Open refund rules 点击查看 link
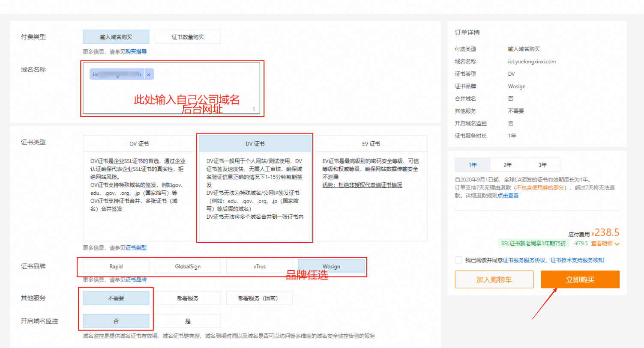Viewport: 644px width, 348px height. (x=508, y=196)
